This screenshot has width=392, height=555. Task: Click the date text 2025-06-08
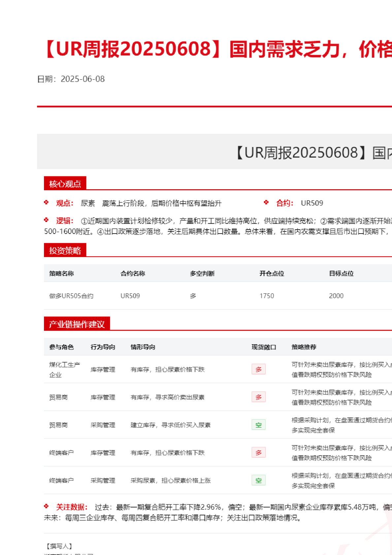[82, 79]
